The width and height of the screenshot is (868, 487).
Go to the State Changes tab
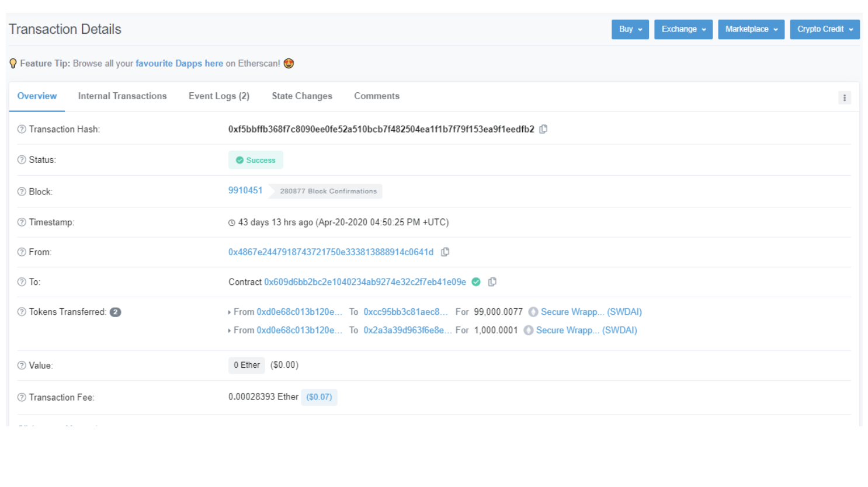[301, 96]
